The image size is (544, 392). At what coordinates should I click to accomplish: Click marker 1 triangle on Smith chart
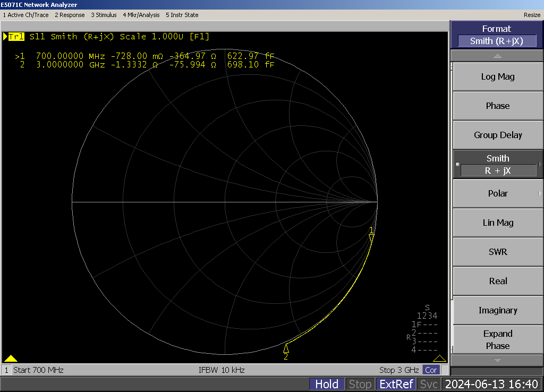(x=371, y=237)
